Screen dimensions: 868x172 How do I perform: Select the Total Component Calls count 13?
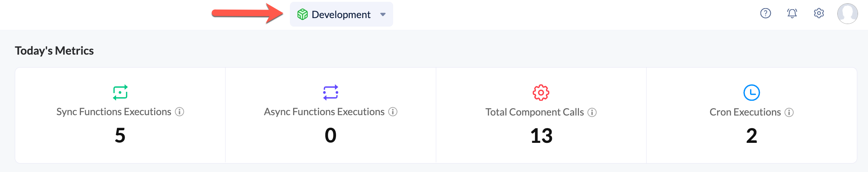(x=541, y=136)
